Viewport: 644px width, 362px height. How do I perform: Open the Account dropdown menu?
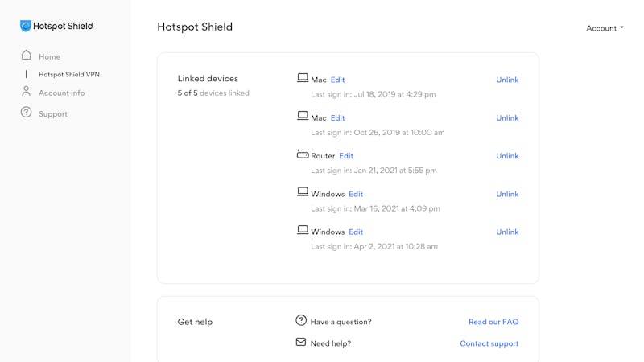[605, 28]
